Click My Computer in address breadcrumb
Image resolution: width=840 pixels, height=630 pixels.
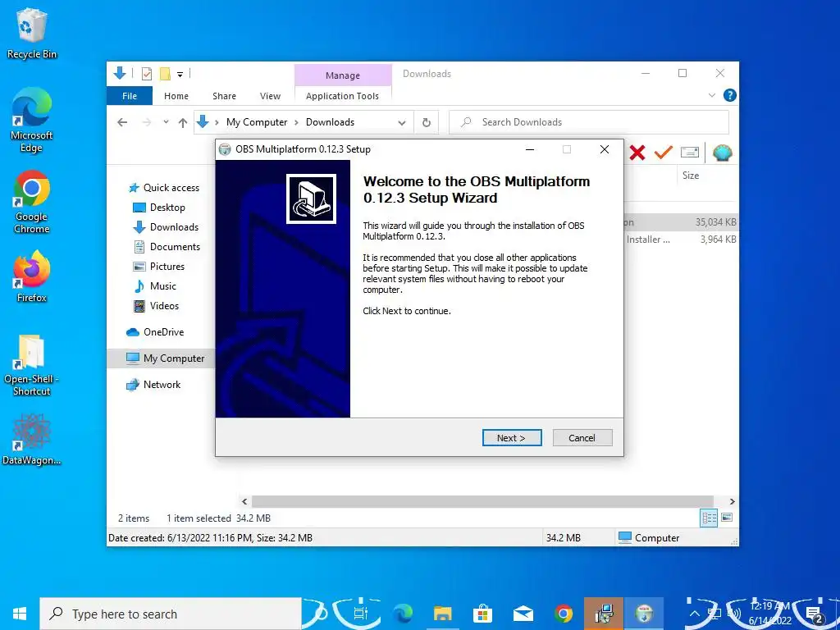point(257,122)
